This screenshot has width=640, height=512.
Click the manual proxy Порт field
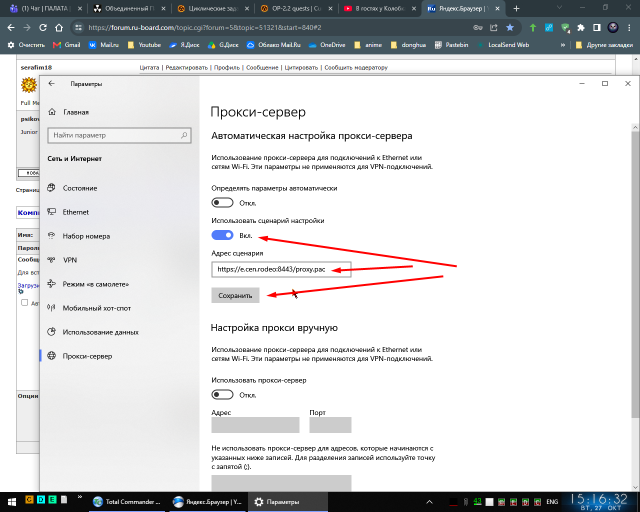click(x=330, y=425)
